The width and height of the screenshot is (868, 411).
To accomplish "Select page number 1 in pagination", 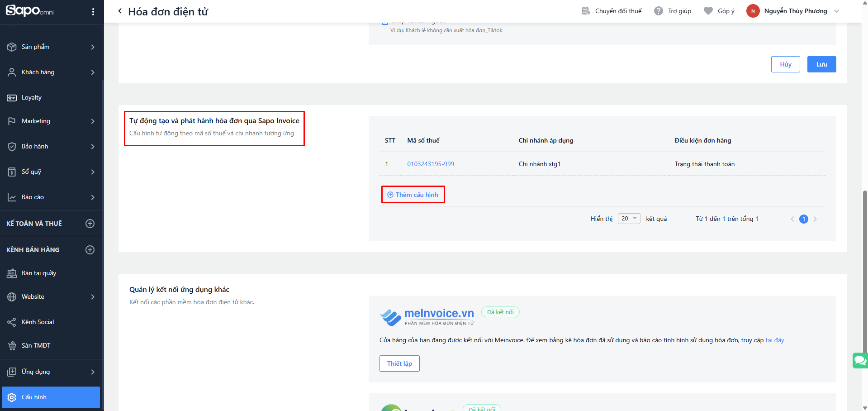I will 804,219.
